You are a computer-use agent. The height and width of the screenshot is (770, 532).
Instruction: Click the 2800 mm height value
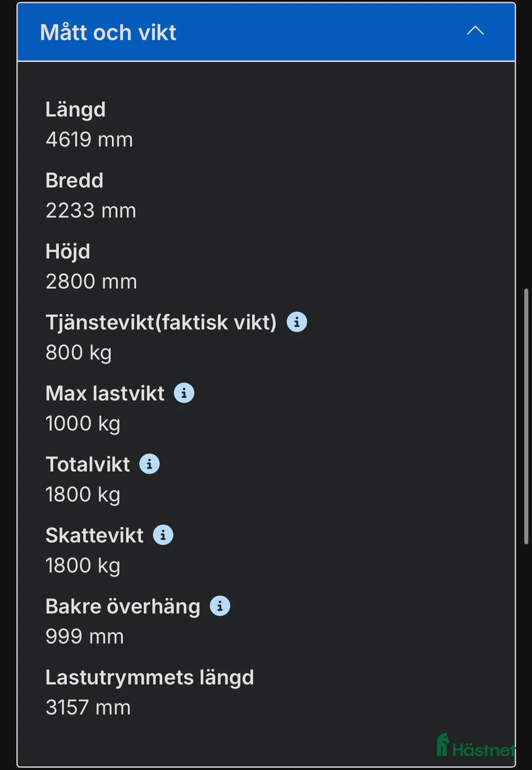coord(91,281)
